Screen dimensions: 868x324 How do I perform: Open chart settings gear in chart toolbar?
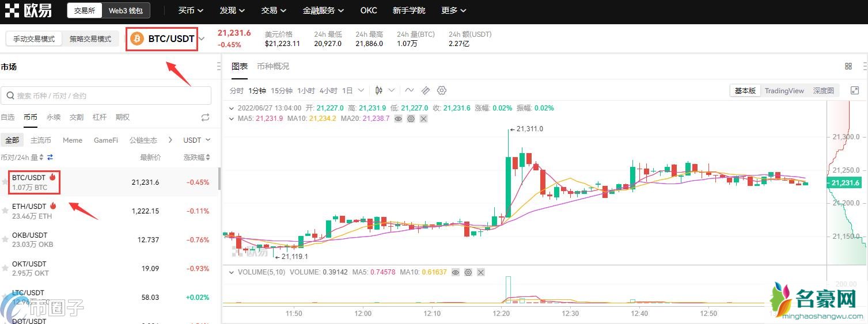pos(442,90)
